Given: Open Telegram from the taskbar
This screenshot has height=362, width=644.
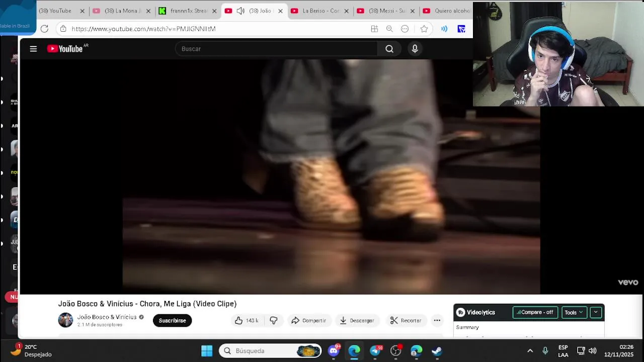Looking at the screenshot, I should coord(375,350).
